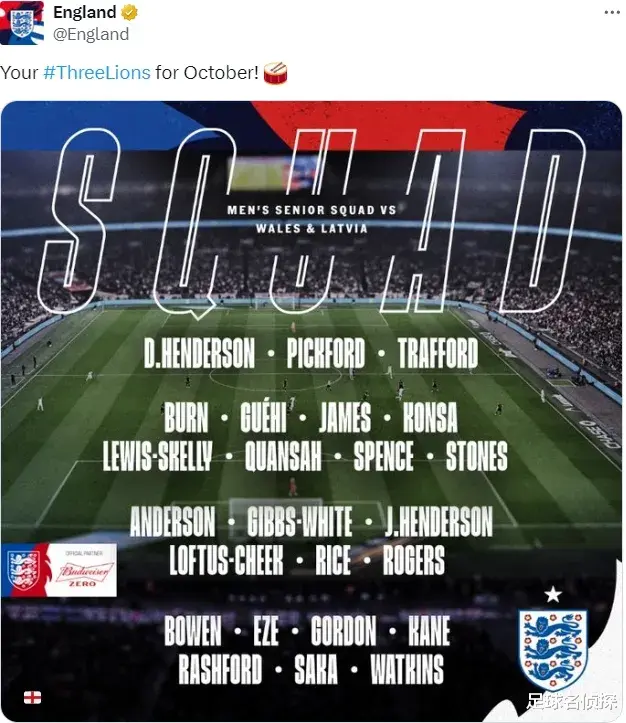This screenshot has height=723, width=626.
Task: Click the name RASHFORD in the last row
Action: pos(219,669)
